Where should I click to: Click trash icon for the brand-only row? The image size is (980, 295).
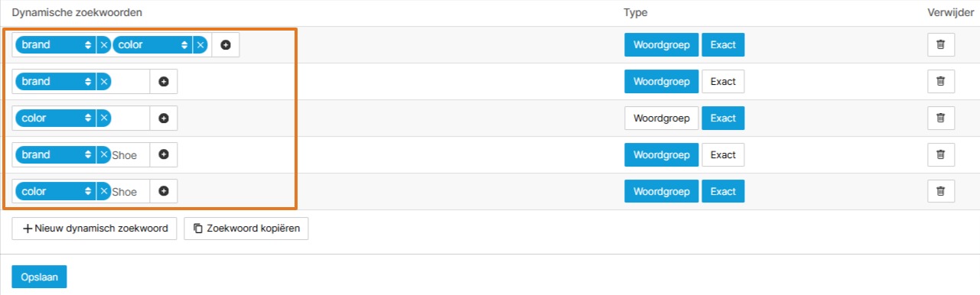pos(941,82)
